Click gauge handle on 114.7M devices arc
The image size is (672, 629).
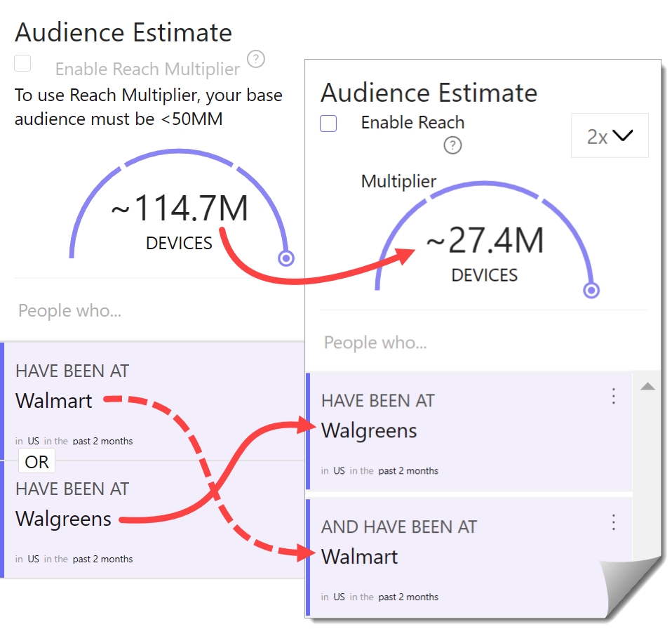286,258
